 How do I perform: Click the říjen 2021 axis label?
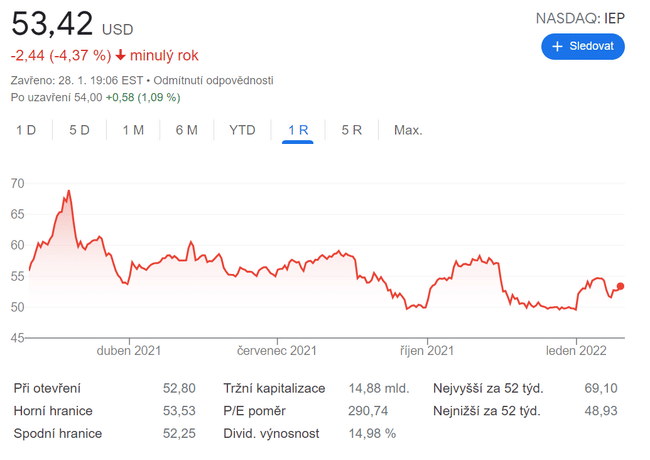click(x=428, y=351)
